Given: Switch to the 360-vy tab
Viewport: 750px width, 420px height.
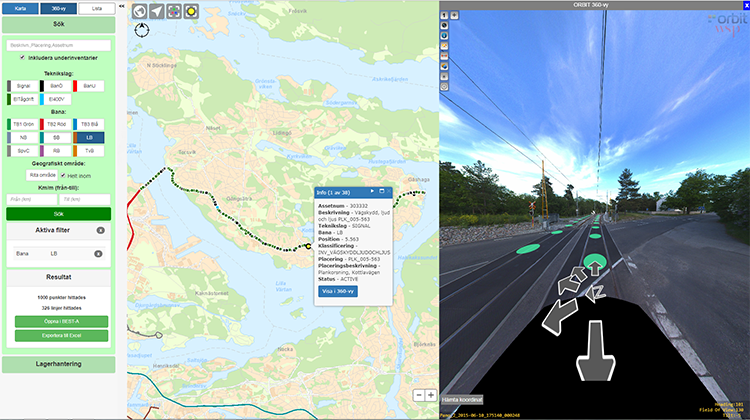Looking at the screenshot, I should point(58,7).
